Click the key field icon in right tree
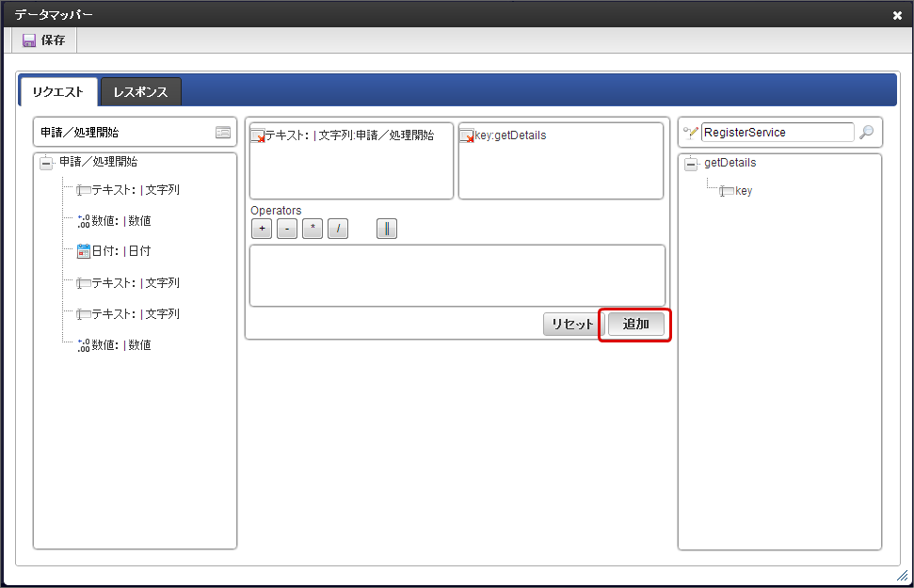Viewport: 914px width, 588px height. click(727, 191)
